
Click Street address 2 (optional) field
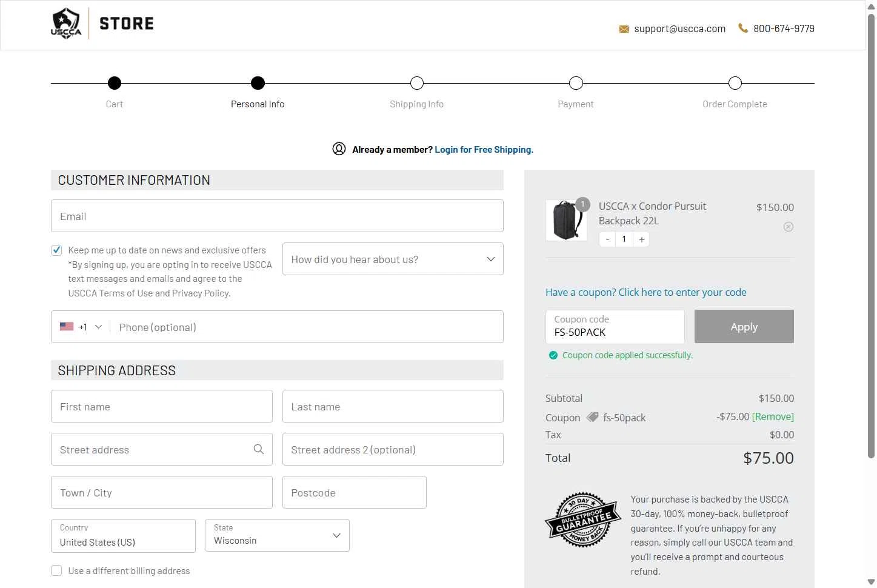pos(393,449)
